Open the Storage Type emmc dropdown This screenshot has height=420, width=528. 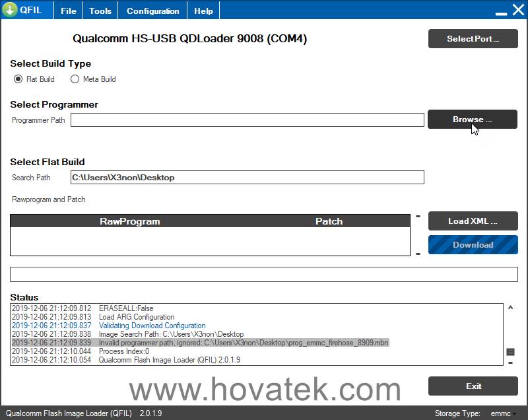[x=503, y=413]
